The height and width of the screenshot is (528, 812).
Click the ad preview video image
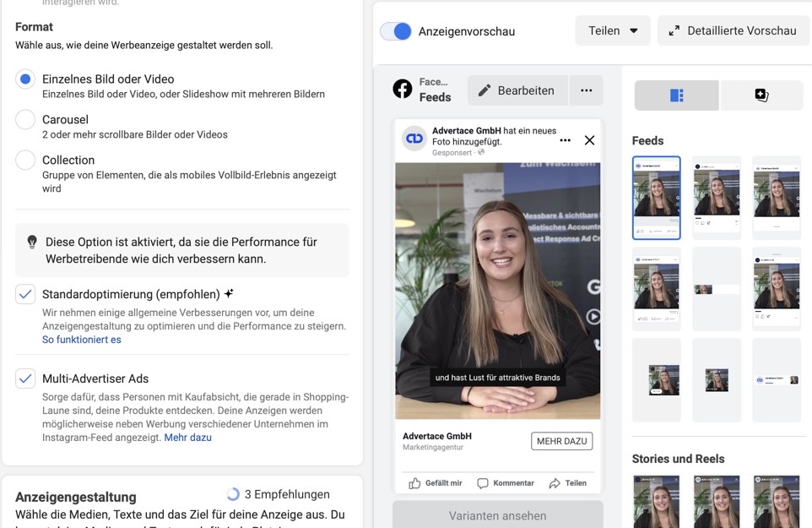498,291
